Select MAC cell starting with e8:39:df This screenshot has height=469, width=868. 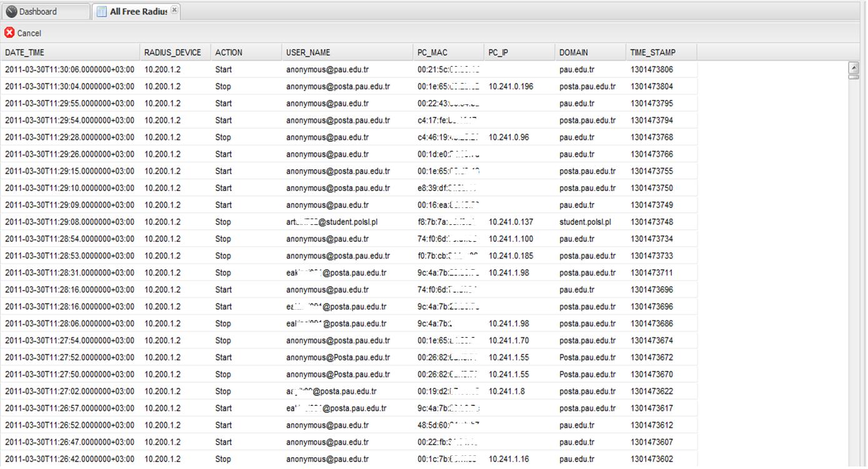[447, 188]
